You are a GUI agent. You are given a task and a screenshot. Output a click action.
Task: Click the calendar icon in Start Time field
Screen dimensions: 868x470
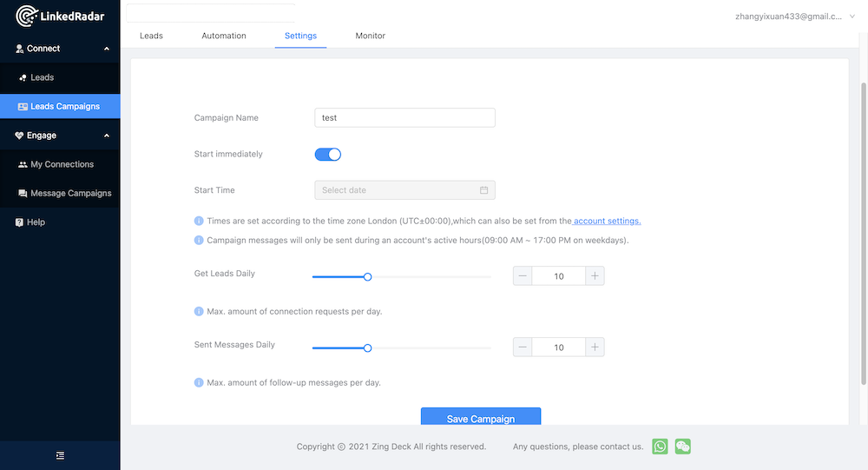(483, 190)
